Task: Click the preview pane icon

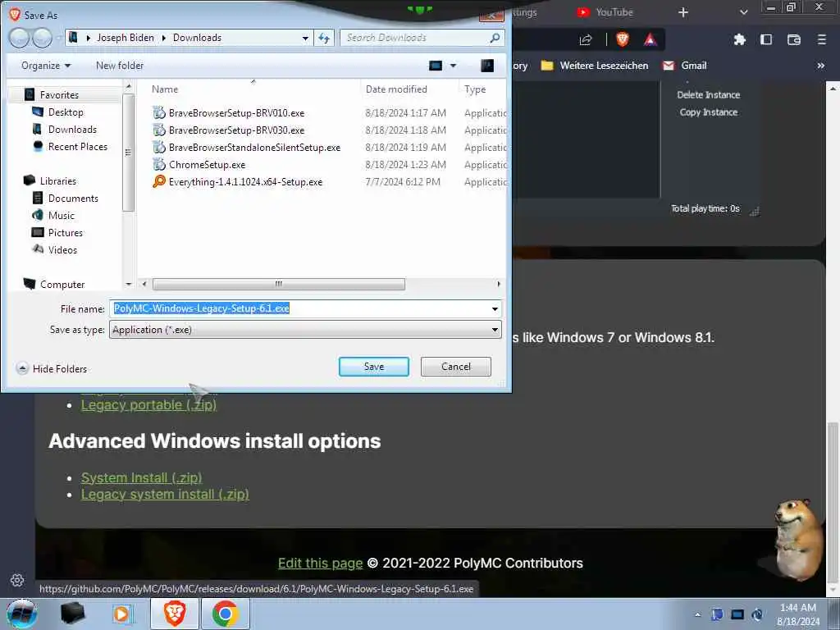Action: 487,66
